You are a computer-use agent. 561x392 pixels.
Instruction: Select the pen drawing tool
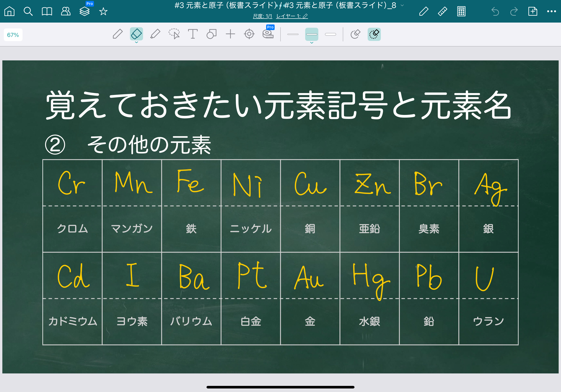pyautogui.click(x=117, y=34)
